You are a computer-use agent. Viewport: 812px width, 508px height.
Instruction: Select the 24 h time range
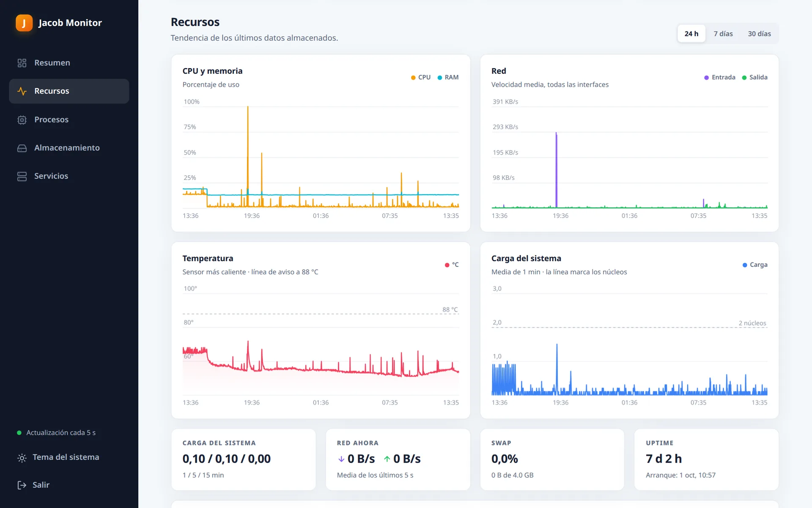(x=691, y=33)
